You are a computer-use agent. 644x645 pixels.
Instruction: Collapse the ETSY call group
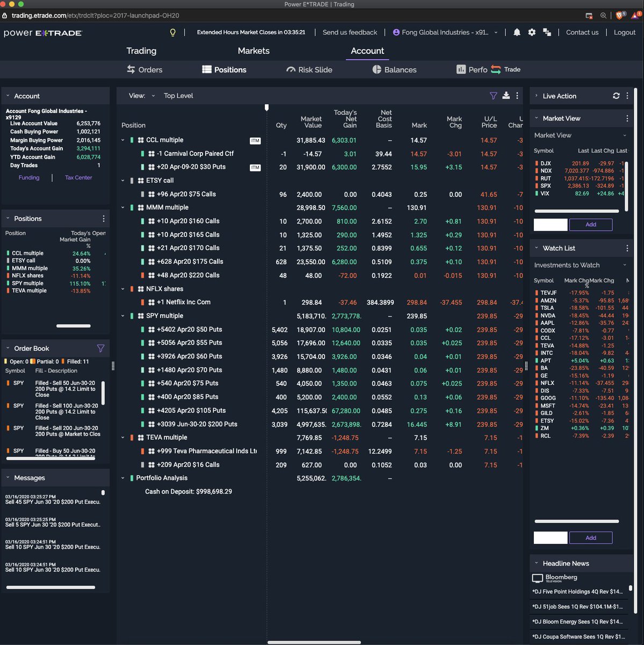[x=123, y=181]
